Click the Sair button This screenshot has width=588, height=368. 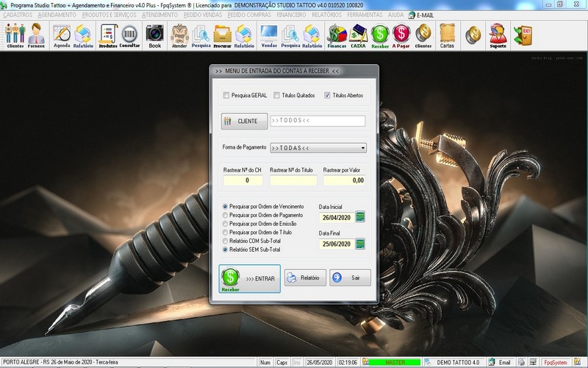pyautogui.click(x=350, y=278)
